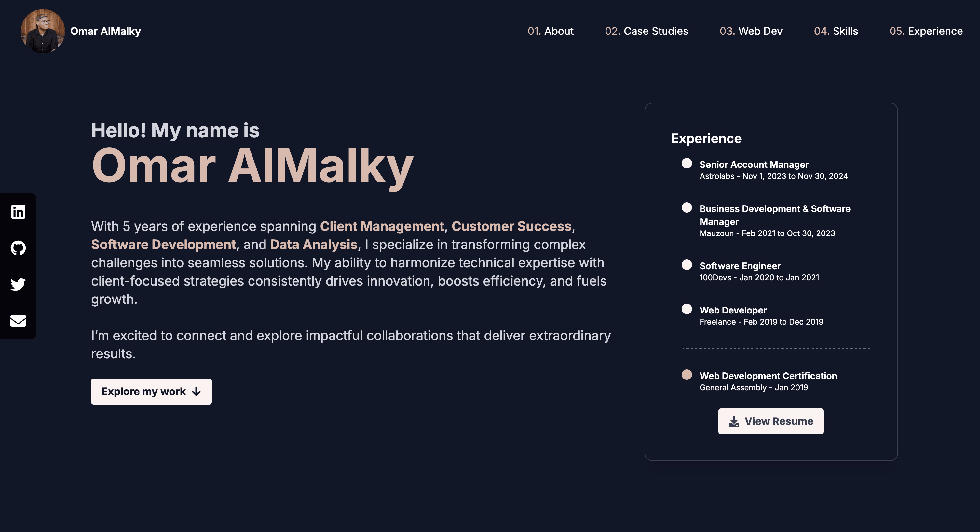Click the Business Development timeline dot
This screenshot has width=980, height=532.
[x=687, y=207]
